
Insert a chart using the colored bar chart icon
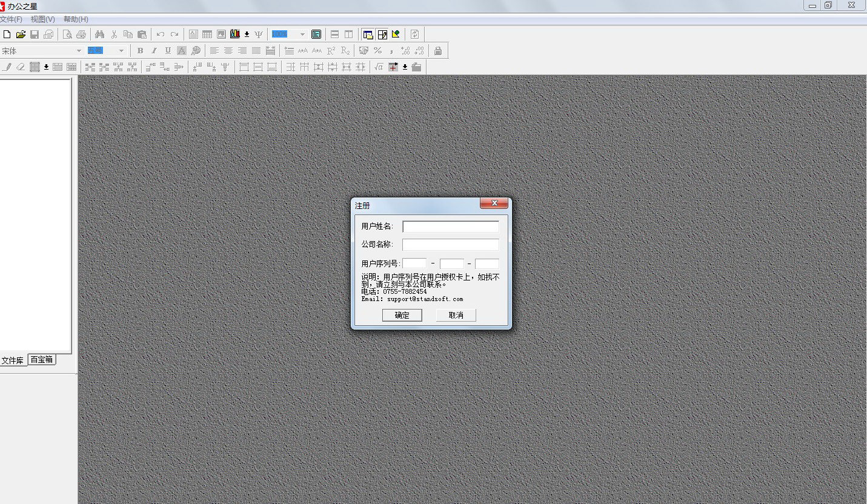click(x=235, y=34)
